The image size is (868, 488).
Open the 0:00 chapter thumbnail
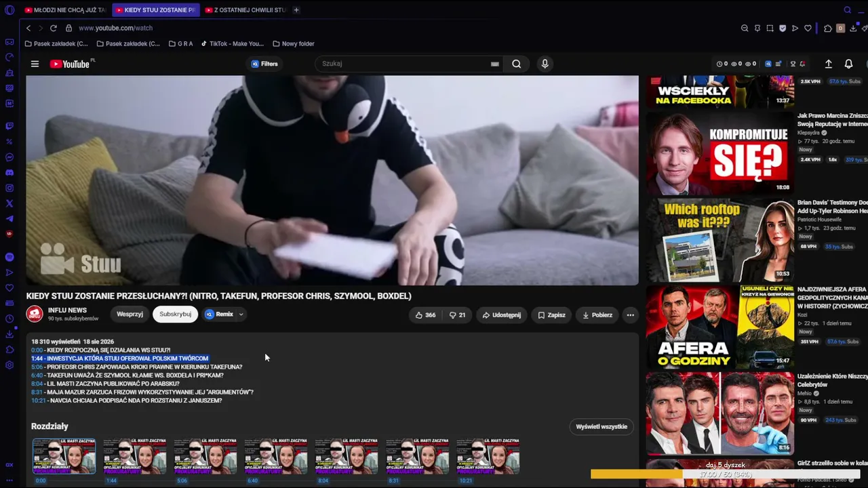point(64,456)
